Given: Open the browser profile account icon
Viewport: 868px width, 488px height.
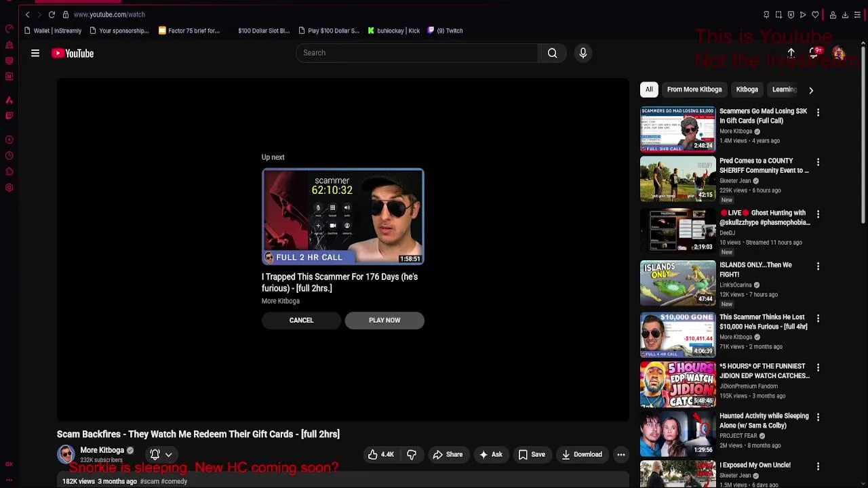Looking at the screenshot, I should coord(833,15).
